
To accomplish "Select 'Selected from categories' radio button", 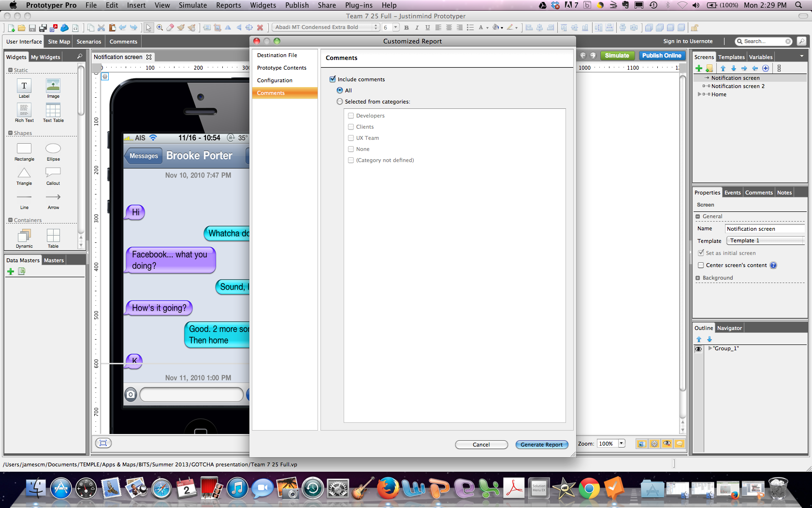I will pos(340,102).
